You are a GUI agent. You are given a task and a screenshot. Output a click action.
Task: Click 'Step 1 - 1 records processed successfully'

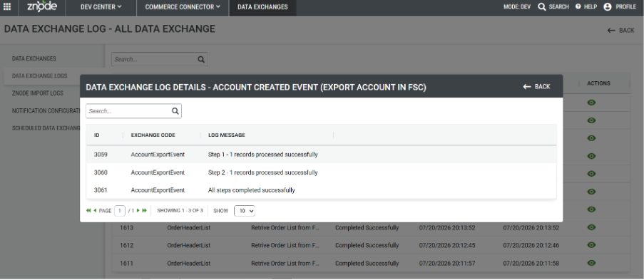(x=263, y=155)
